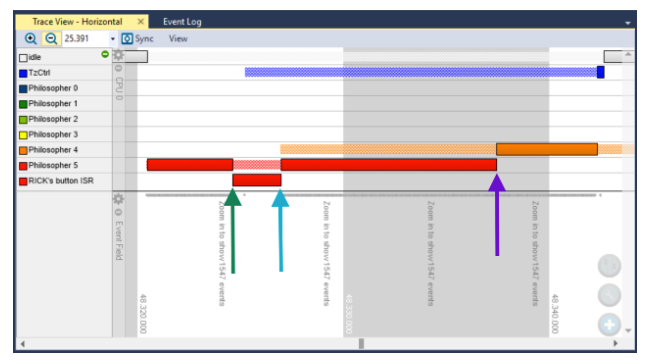
Task: Click the green indicator on idle row
Action: click(105, 54)
